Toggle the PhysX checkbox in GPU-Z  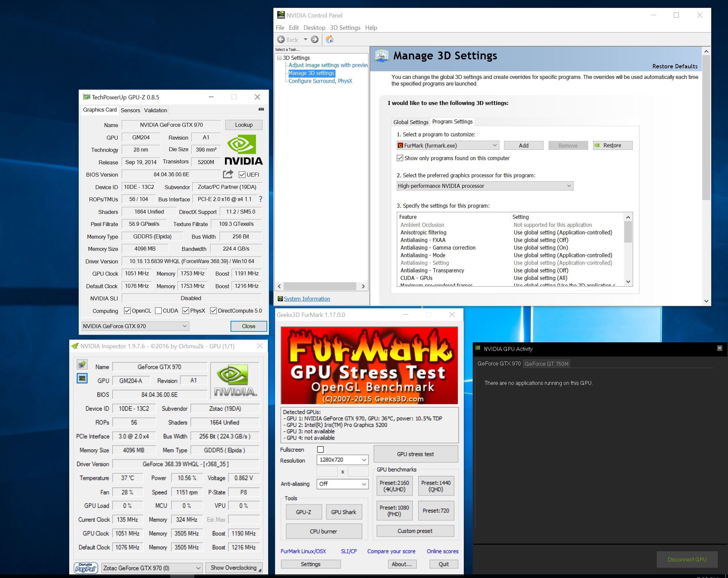(x=185, y=311)
